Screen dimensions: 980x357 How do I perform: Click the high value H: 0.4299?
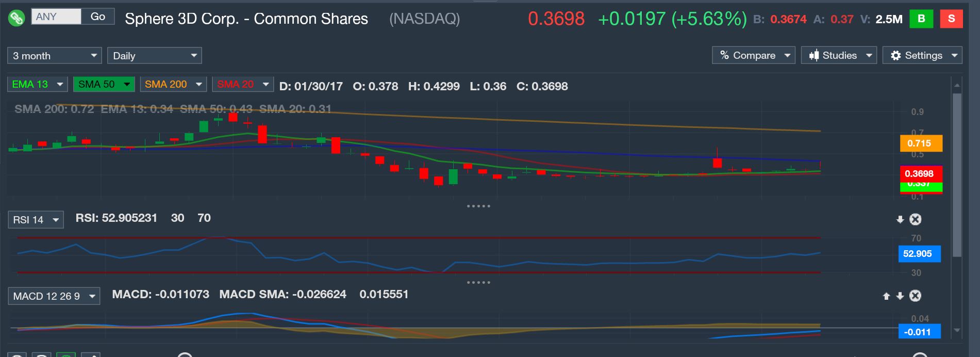(x=434, y=87)
